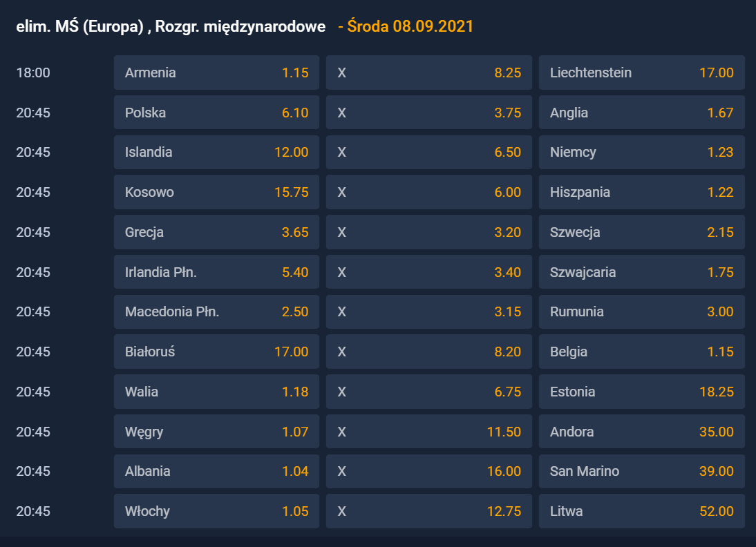Click draw 6.50 in Islandia–Niemcy

428,153
